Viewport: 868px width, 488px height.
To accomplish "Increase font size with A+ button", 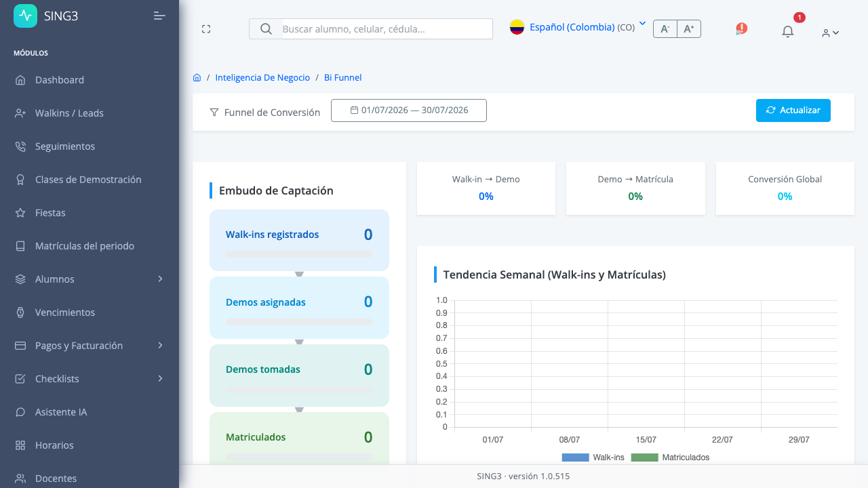I will [689, 28].
